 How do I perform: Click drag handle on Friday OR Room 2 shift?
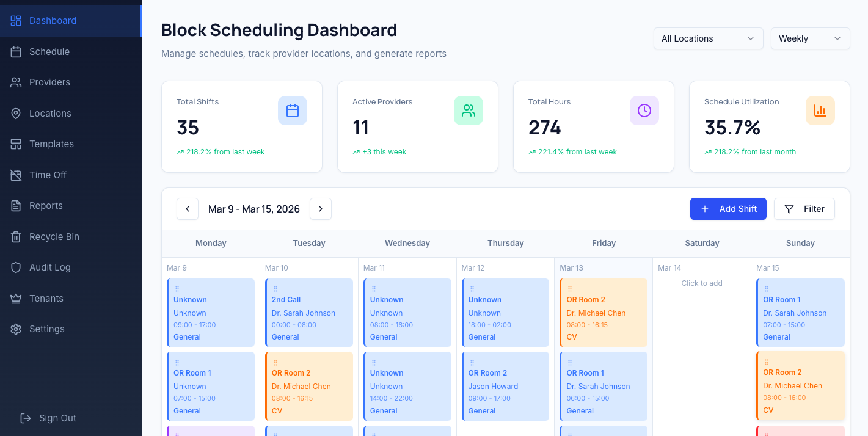570,289
